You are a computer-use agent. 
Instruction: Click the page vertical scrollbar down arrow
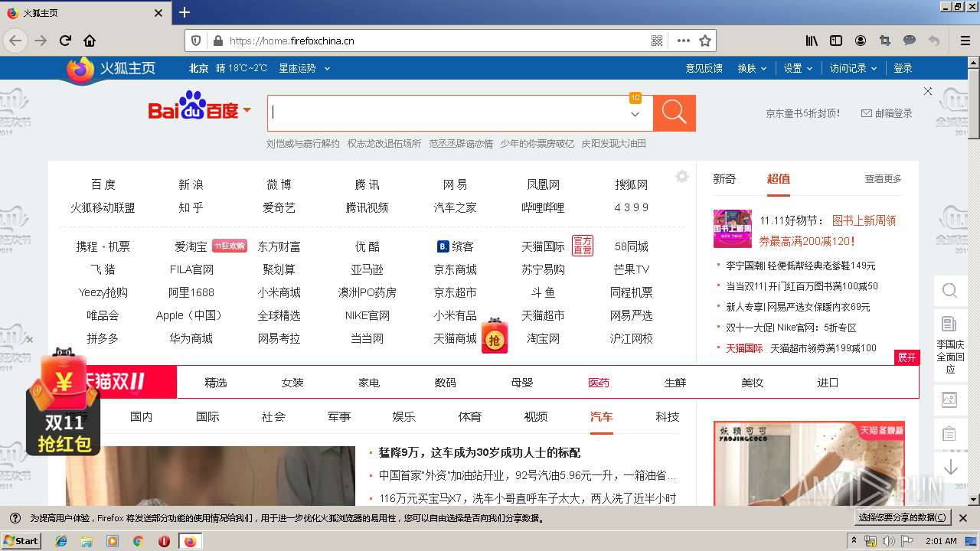click(974, 500)
